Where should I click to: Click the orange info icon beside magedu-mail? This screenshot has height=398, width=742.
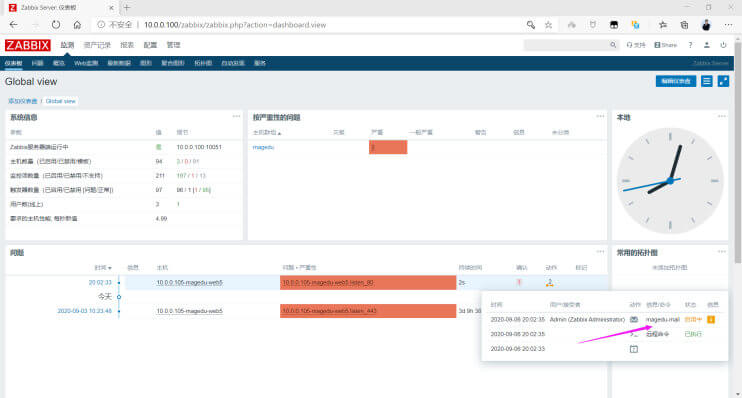(x=711, y=319)
